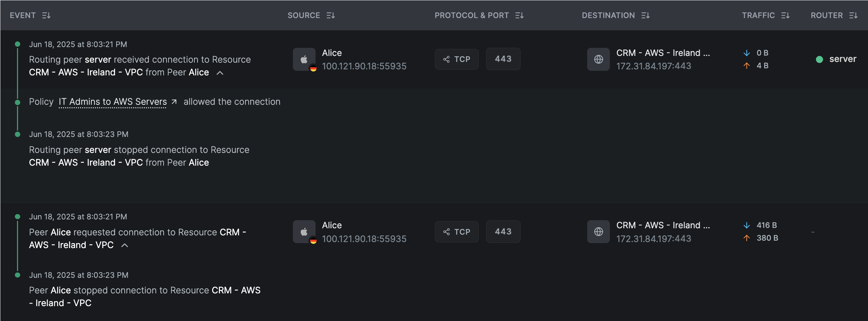Sort the EVENT column using its sort icon
Image resolution: width=868 pixels, height=321 pixels.
[x=46, y=15]
